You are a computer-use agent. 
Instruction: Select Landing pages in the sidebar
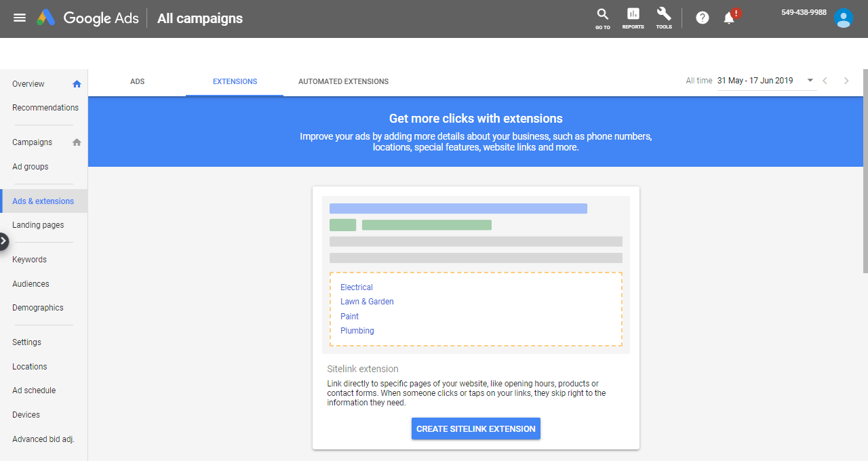[x=38, y=225]
